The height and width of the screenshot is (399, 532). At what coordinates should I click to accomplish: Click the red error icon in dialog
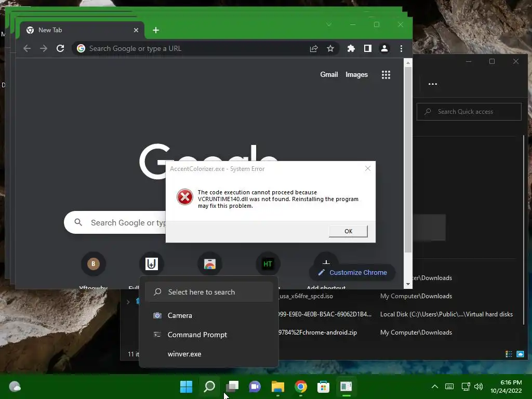coord(185,197)
